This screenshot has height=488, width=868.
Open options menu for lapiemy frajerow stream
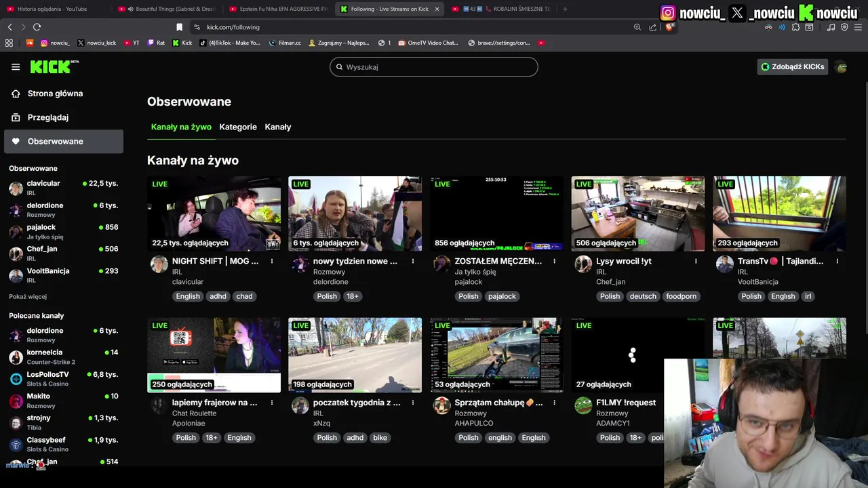[x=272, y=403]
